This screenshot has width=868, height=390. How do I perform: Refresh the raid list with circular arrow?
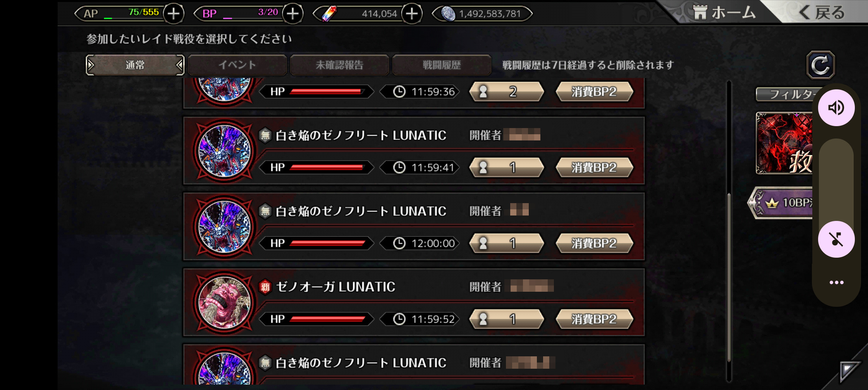pyautogui.click(x=820, y=65)
